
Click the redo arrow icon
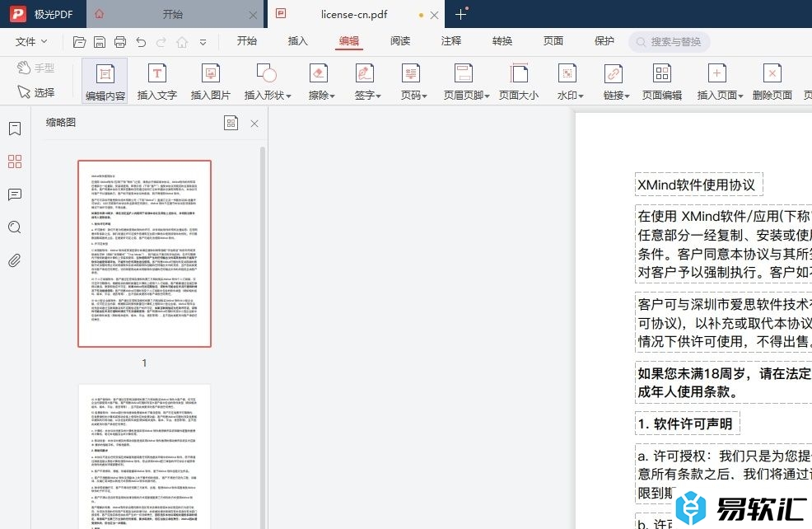[x=161, y=42]
